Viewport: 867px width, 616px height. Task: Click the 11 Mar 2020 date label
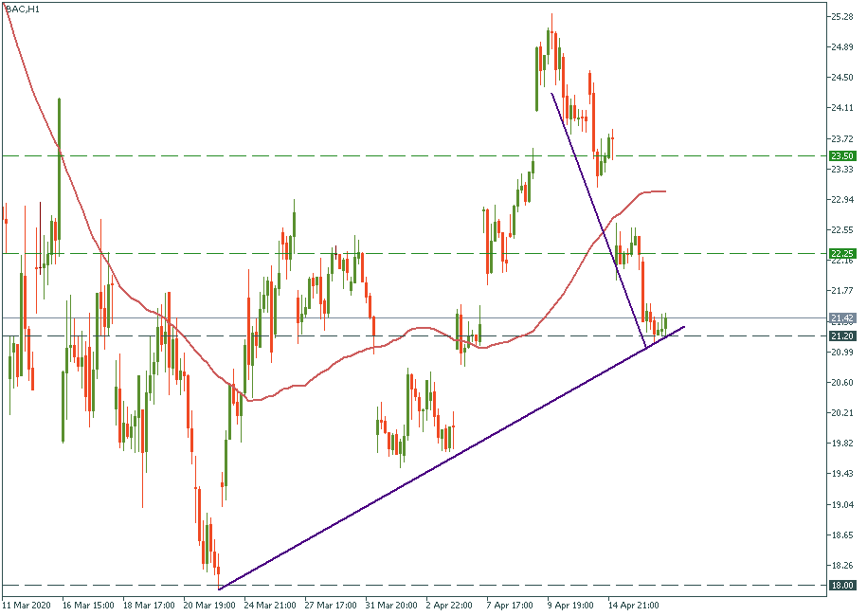click(27, 603)
